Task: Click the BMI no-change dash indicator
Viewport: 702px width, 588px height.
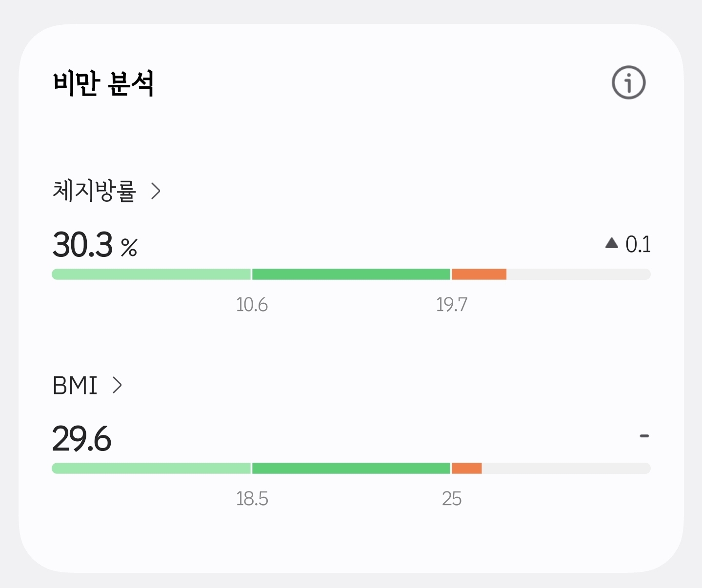Action: 644,435
